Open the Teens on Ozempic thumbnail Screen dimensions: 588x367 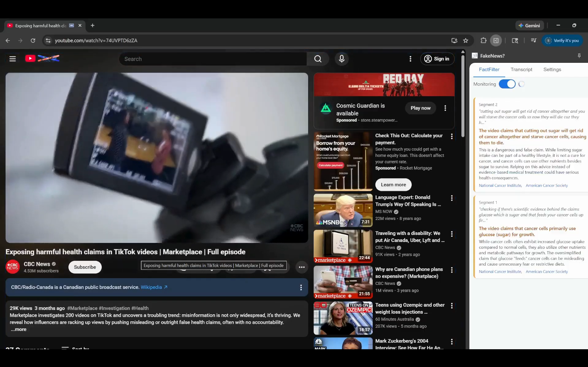pyautogui.click(x=343, y=318)
